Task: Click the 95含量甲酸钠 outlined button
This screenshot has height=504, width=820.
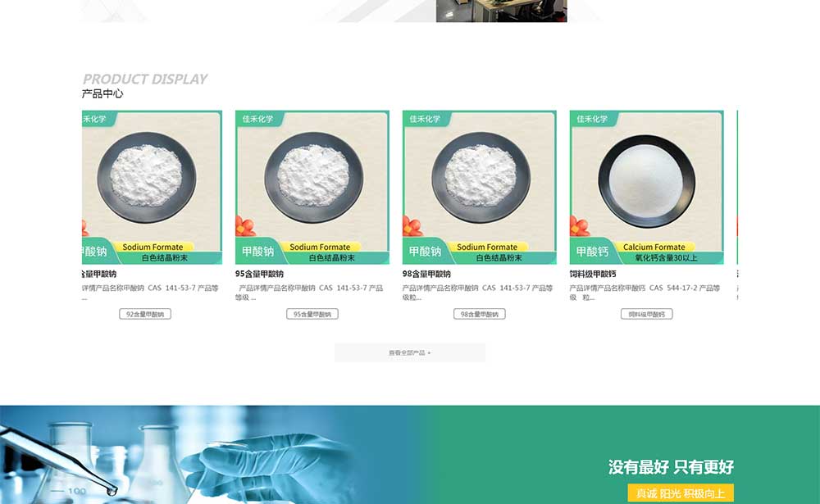Action: [x=312, y=314]
